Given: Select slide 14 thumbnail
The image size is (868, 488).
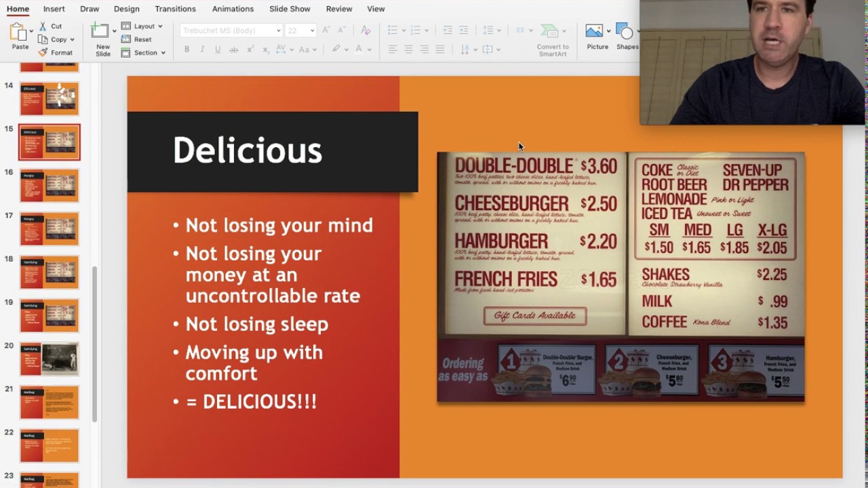Looking at the screenshot, I should [50, 99].
